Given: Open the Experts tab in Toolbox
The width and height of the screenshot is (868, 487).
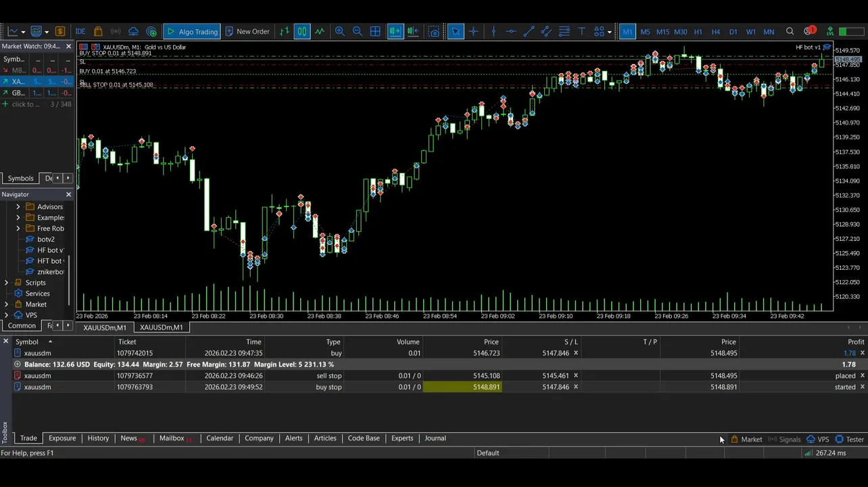Looking at the screenshot, I should [402, 438].
